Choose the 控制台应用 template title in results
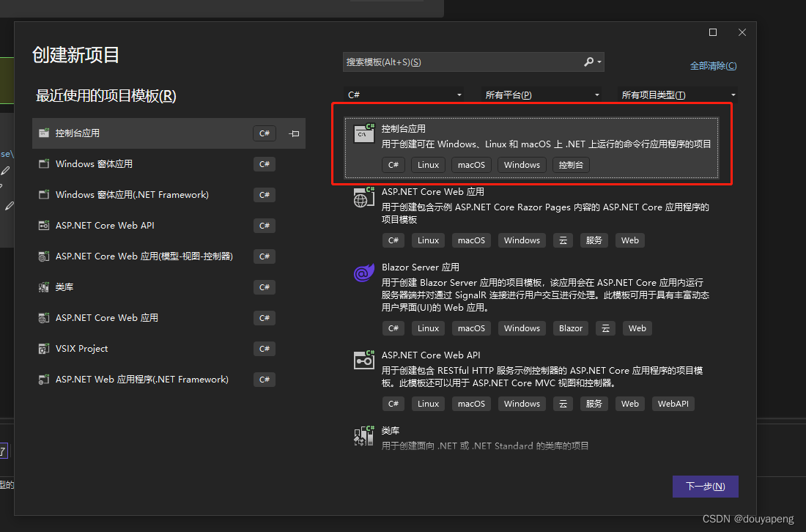Viewport: 806px width, 532px height. tap(404, 128)
